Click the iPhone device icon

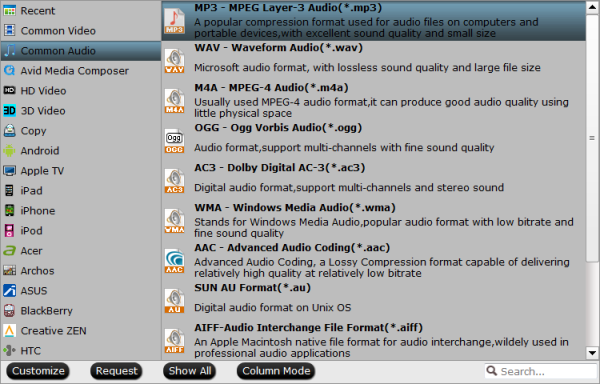pos(9,210)
